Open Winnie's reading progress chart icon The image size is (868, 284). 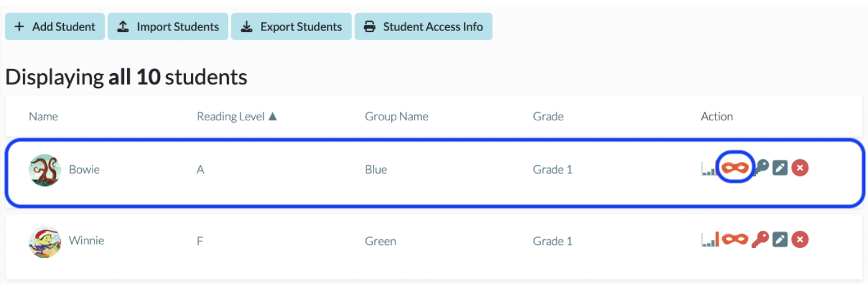pos(710,239)
